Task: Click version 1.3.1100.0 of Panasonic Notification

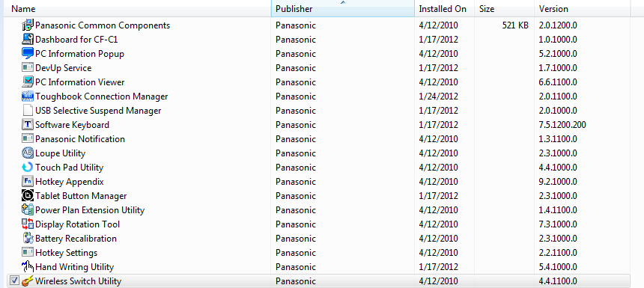Action: (x=558, y=138)
